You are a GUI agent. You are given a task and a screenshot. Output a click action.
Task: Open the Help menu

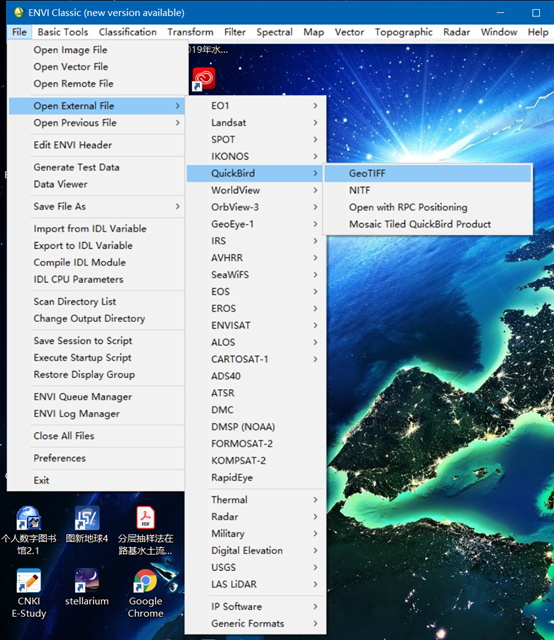(538, 32)
